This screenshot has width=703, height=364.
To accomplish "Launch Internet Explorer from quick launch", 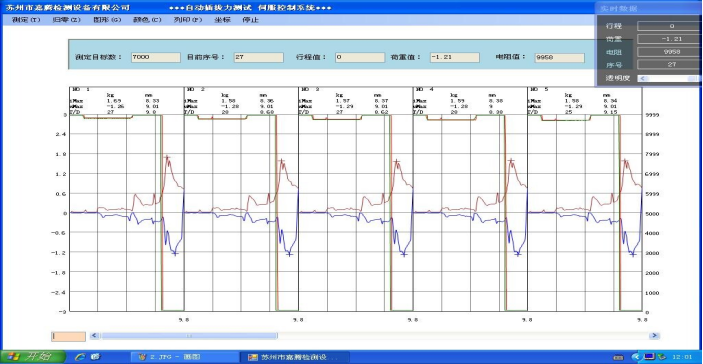I will (x=81, y=357).
